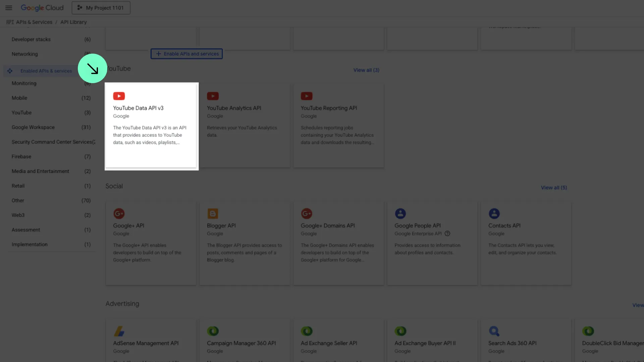Click the project selector dots icon
The image size is (644, 362).
tap(80, 8)
